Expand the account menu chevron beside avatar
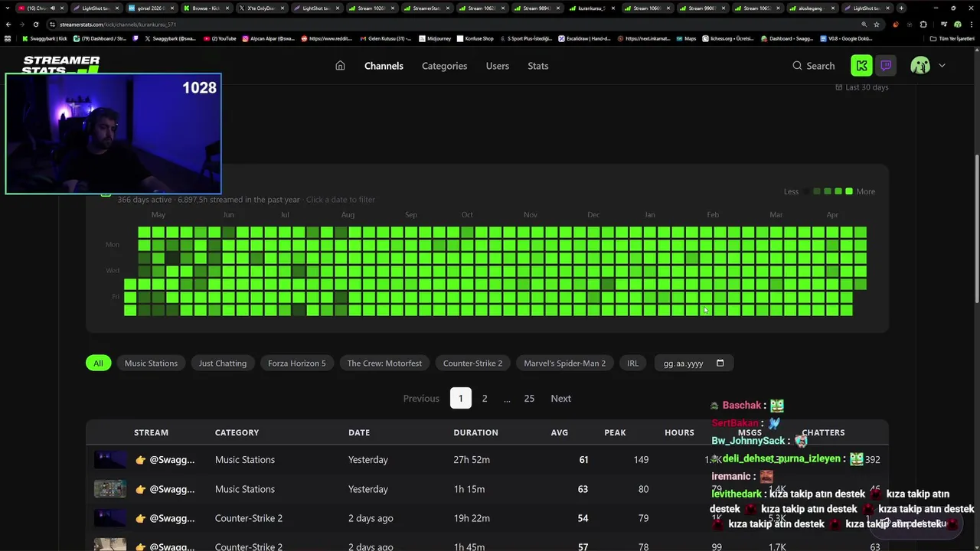The height and width of the screenshot is (551, 980). [942, 66]
